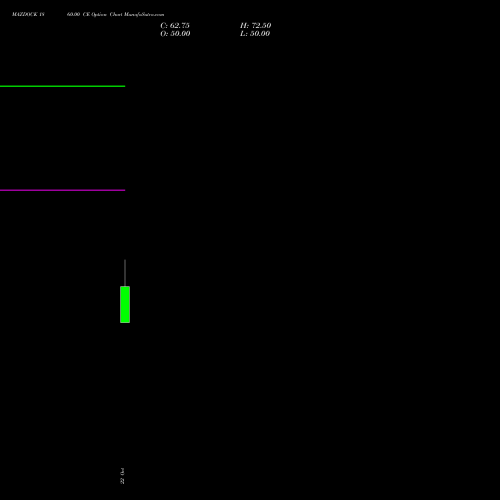Click the candlestick's upper wick
This screenshot has width=500, height=500.
[125, 273]
